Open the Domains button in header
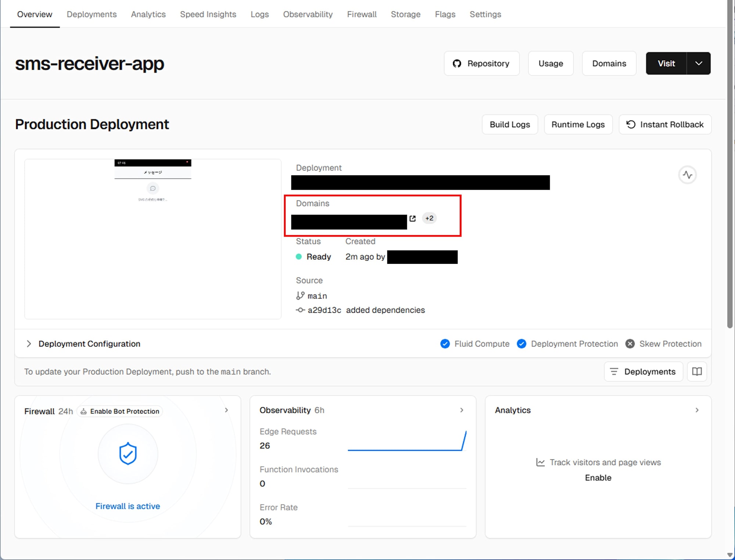Viewport: 735px width, 560px height. [609, 64]
